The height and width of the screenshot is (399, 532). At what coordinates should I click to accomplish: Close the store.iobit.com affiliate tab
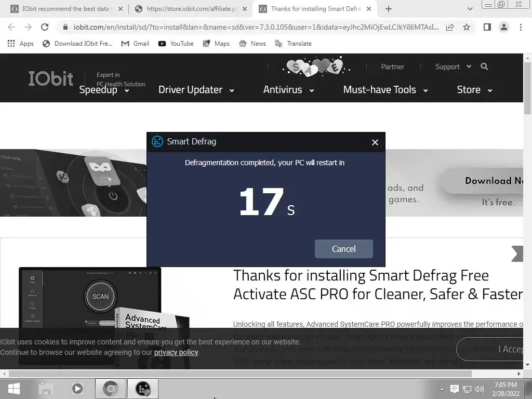(245, 9)
